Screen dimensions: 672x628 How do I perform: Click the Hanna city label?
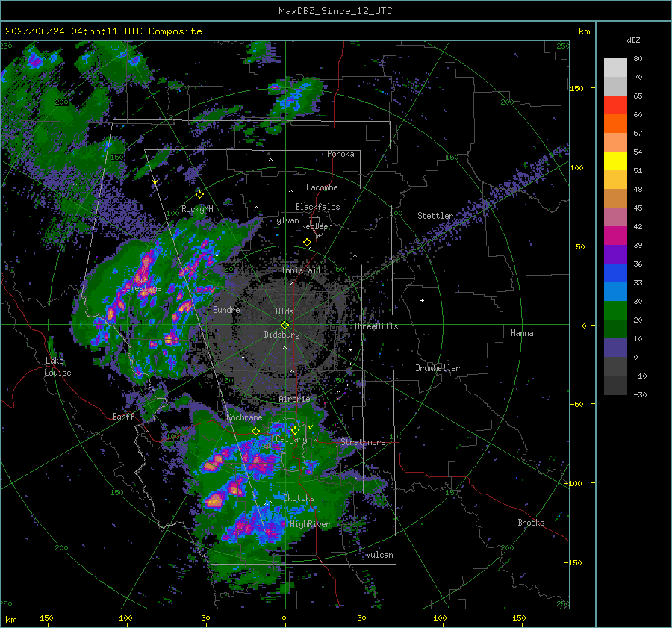pyautogui.click(x=522, y=333)
